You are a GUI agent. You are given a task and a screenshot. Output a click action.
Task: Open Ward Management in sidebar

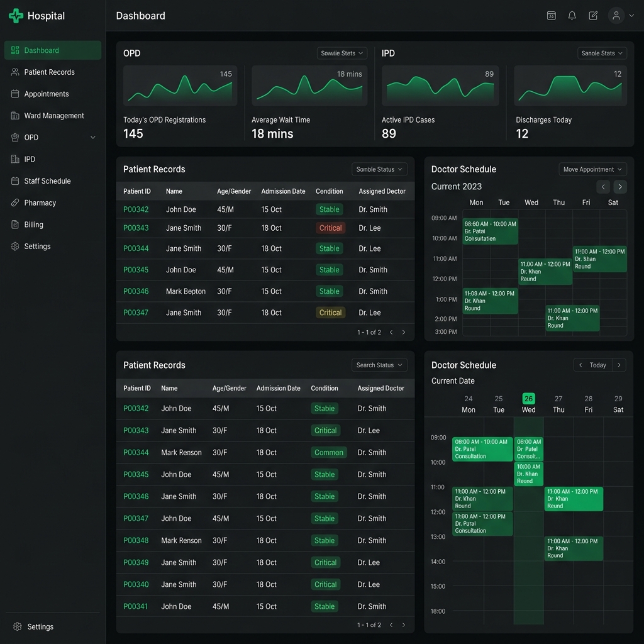(x=54, y=116)
